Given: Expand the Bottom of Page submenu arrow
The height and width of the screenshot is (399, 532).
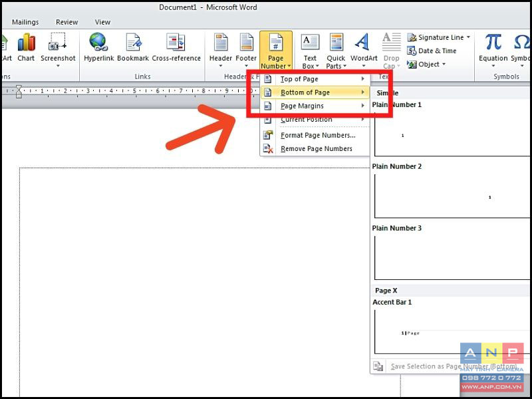Looking at the screenshot, I should pyautogui.click(x=362, y=92).
